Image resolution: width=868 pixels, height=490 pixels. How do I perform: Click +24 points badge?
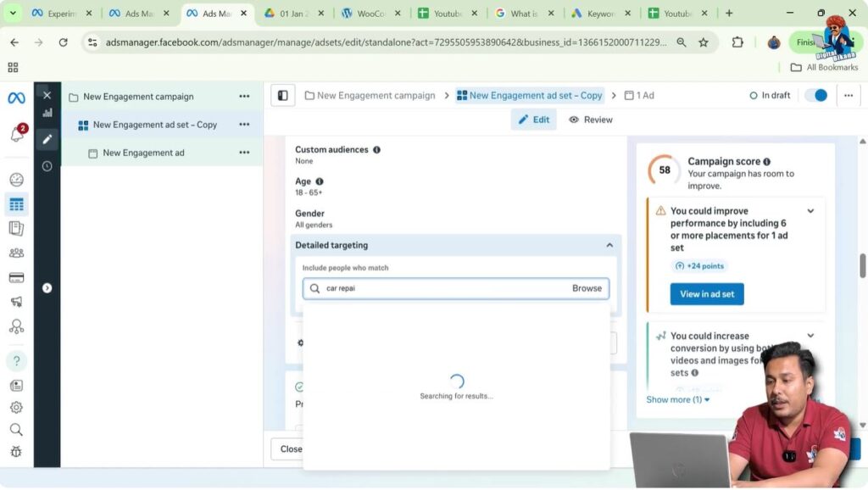(x=699, y=265)
